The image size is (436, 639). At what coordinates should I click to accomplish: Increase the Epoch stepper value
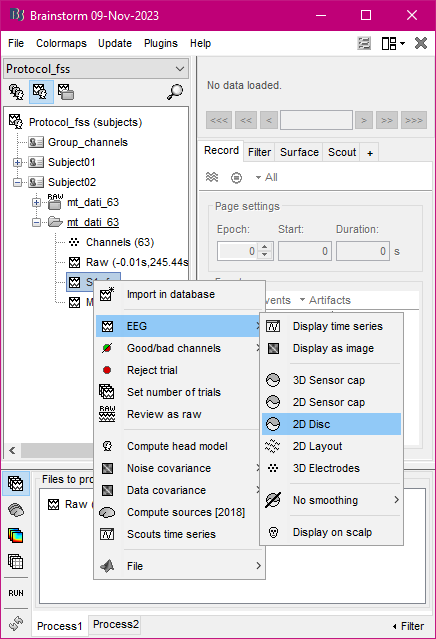(265, 247)
